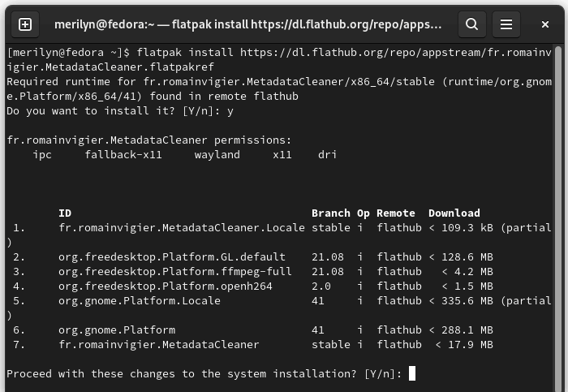Open the hamburger main menu
568x392 pixels.
coord(506,24)
